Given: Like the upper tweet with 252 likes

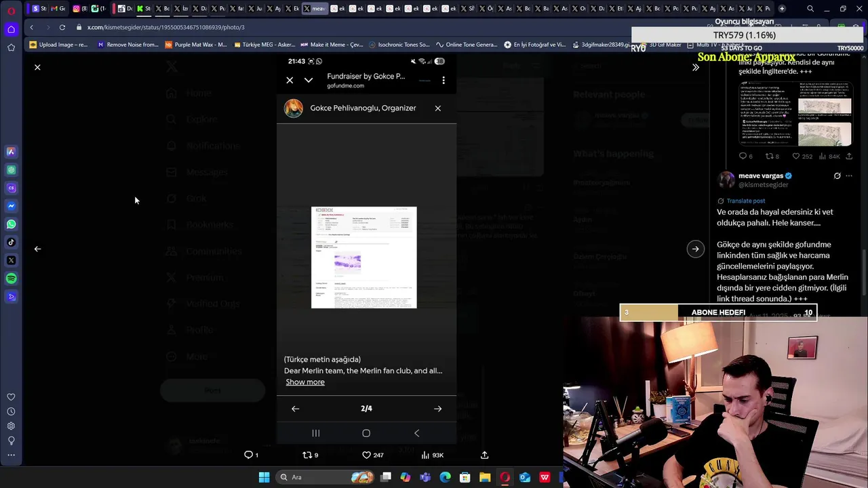Looking at the screenshot, I should 802,157.
